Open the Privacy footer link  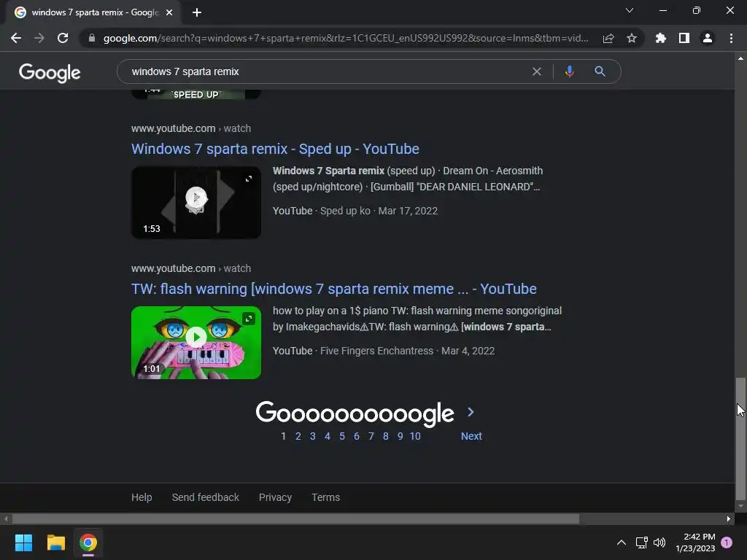click(x=275, y=497)
